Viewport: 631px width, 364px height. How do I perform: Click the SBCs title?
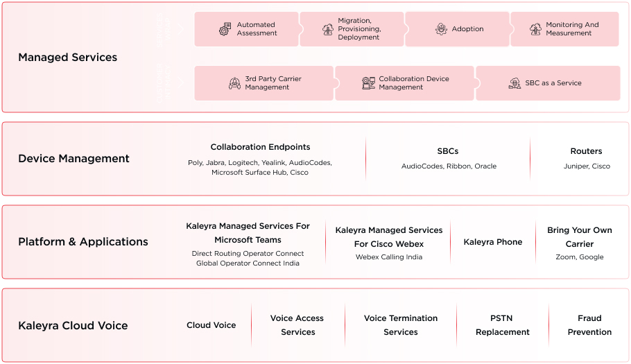(448, 151)
